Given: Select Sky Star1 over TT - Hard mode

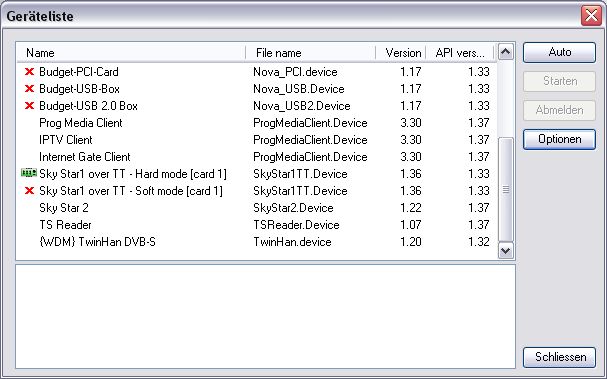Looking at the screenshot, I should click(257, 174).
